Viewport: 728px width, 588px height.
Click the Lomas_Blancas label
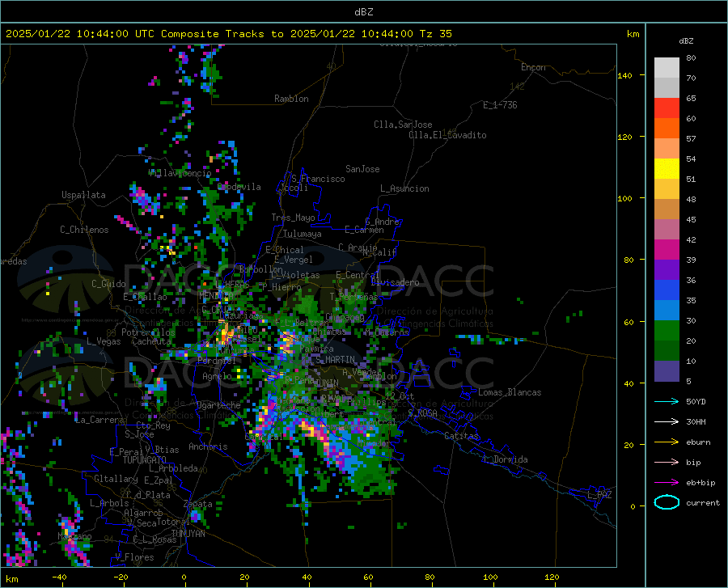(510, 392)
